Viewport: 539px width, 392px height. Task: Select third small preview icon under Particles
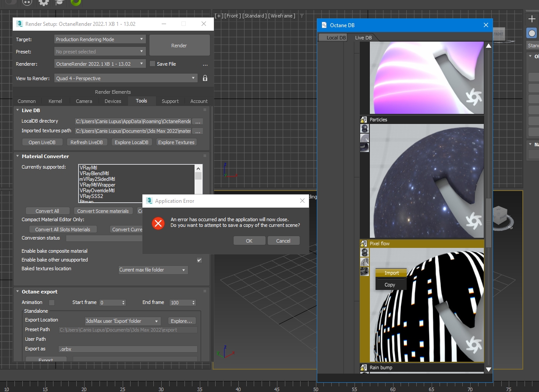tap(365, 148)
